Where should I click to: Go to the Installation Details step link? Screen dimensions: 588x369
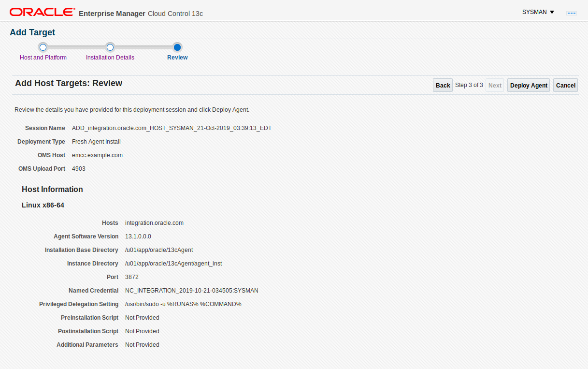point(110,58)
